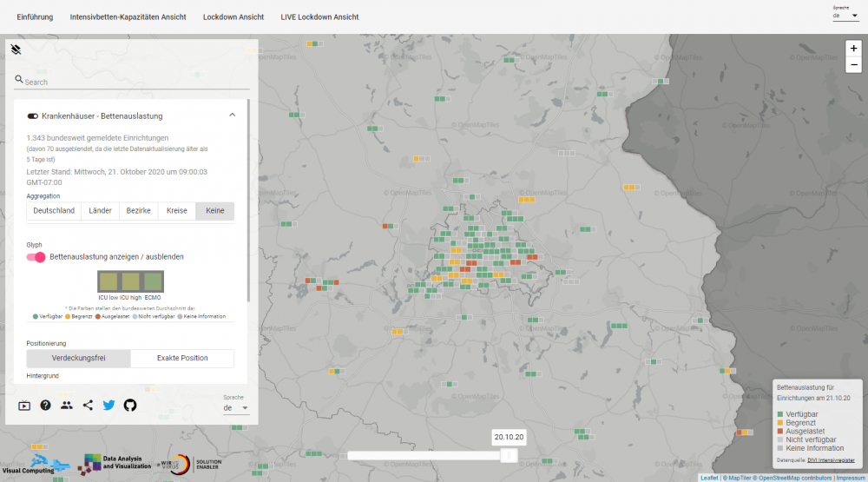Select Länder aggregation button
Viewport: 868px width, 482px height.
click(x=100, y=211)
